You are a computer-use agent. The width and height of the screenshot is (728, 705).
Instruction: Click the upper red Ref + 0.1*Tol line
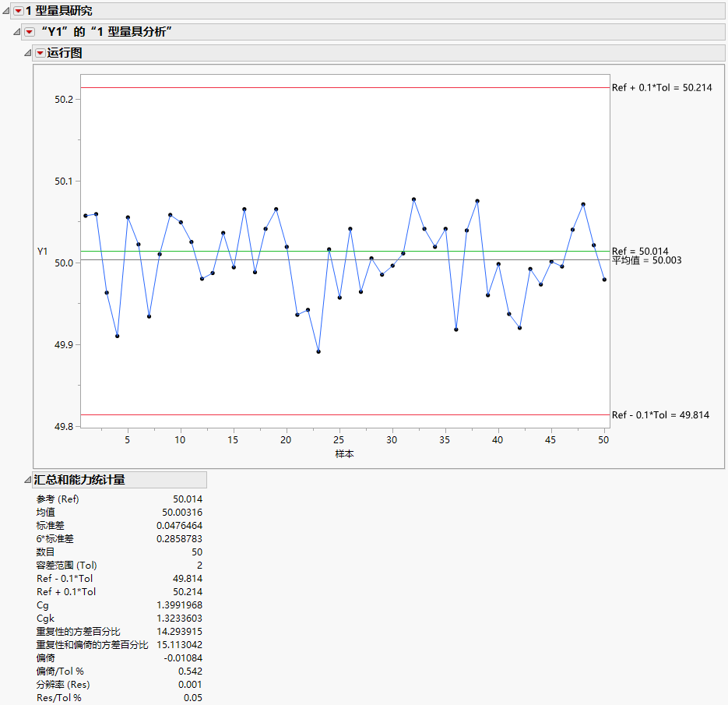(x=350, y=89)
